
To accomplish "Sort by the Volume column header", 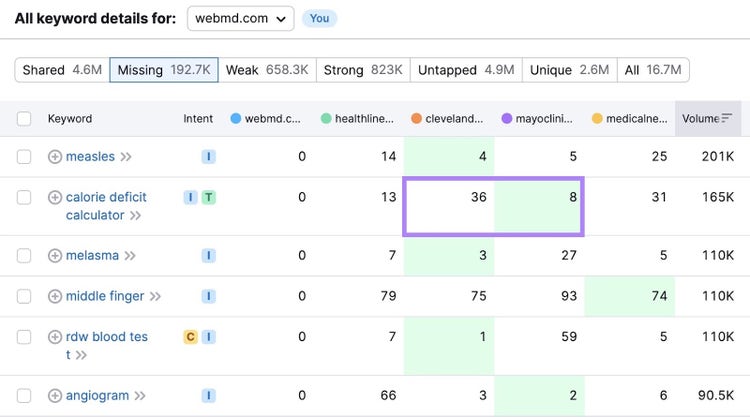I will click(x=708, y=119).
